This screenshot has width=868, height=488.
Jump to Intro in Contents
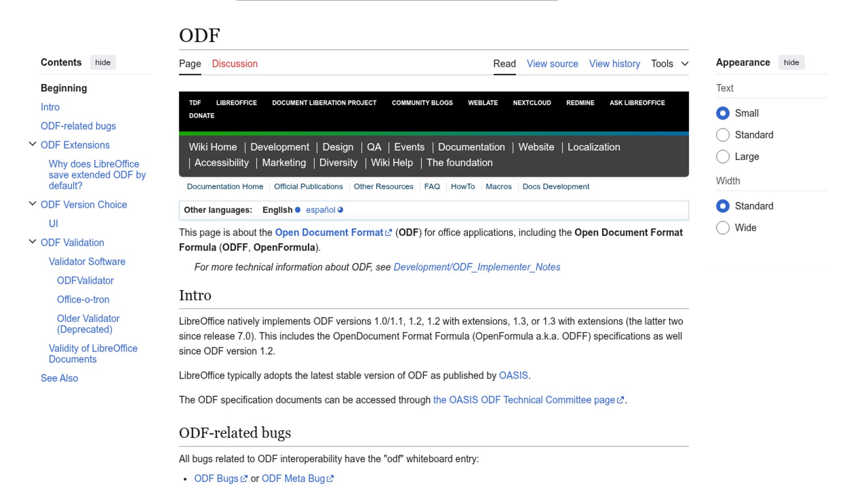coord(50,107)
